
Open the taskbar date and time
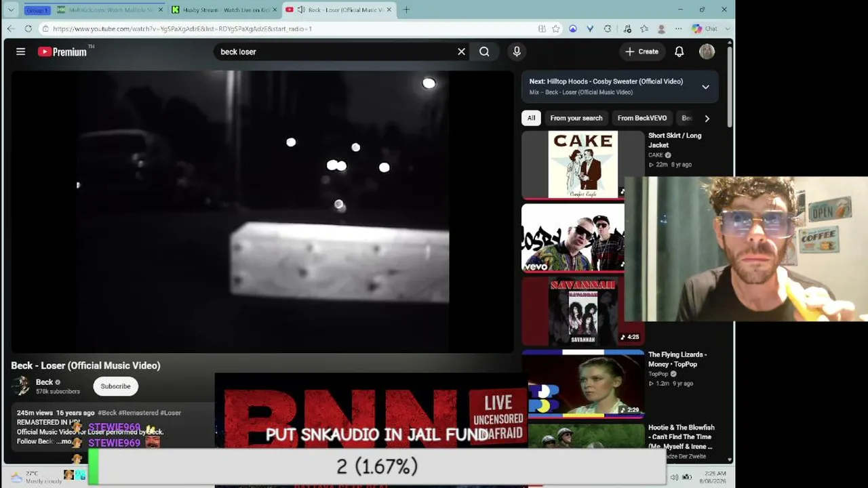pos(715,476)
